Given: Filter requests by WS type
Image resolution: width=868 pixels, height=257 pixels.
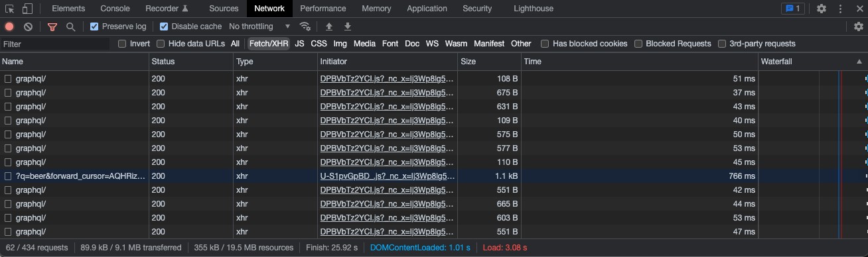Looking at the screenshot, I should point(432,44).
